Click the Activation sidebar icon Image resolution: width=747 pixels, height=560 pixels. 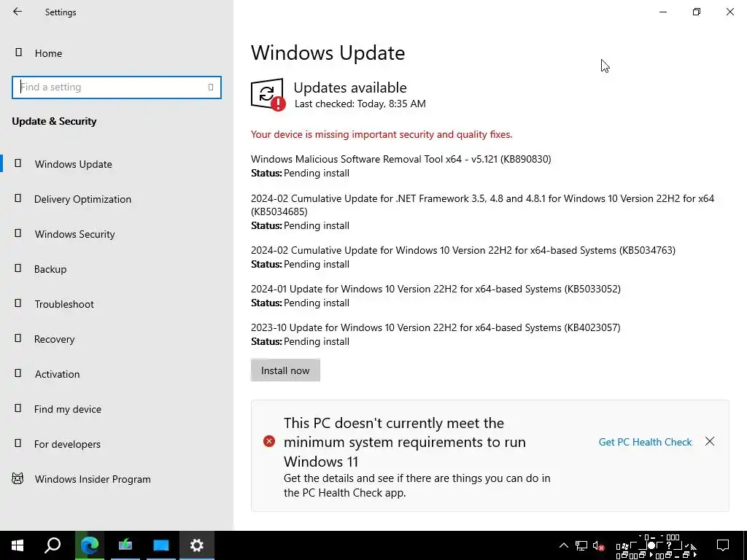point(18,373)
